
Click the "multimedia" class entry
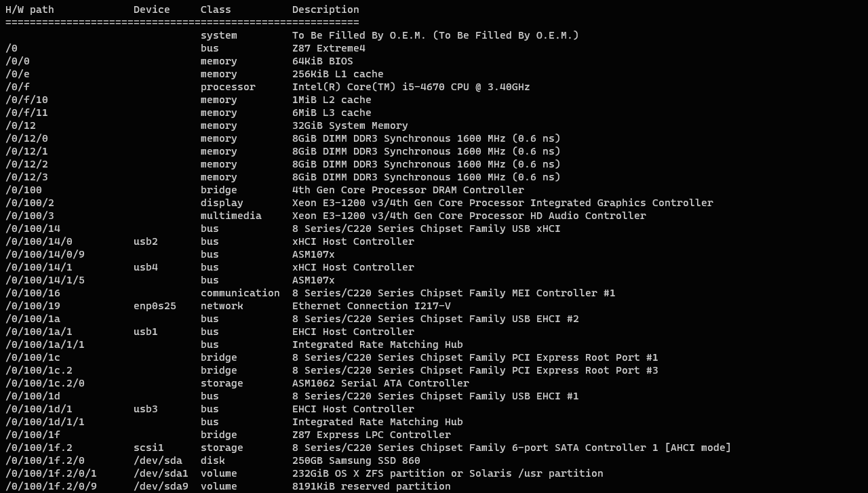[x=231, y=216]
